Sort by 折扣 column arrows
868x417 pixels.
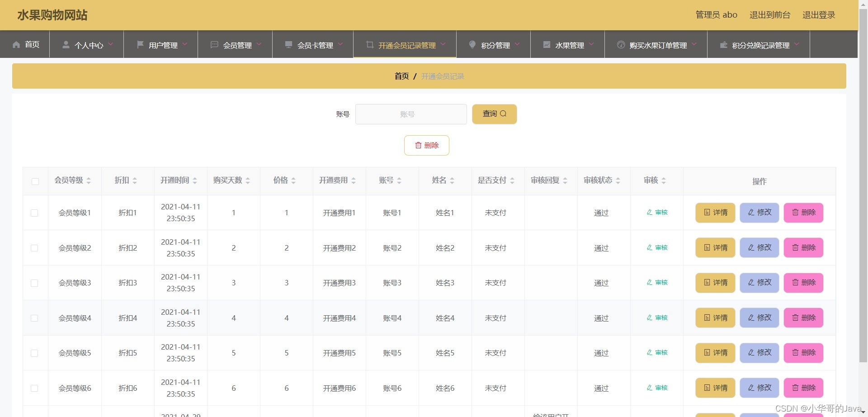135,180
